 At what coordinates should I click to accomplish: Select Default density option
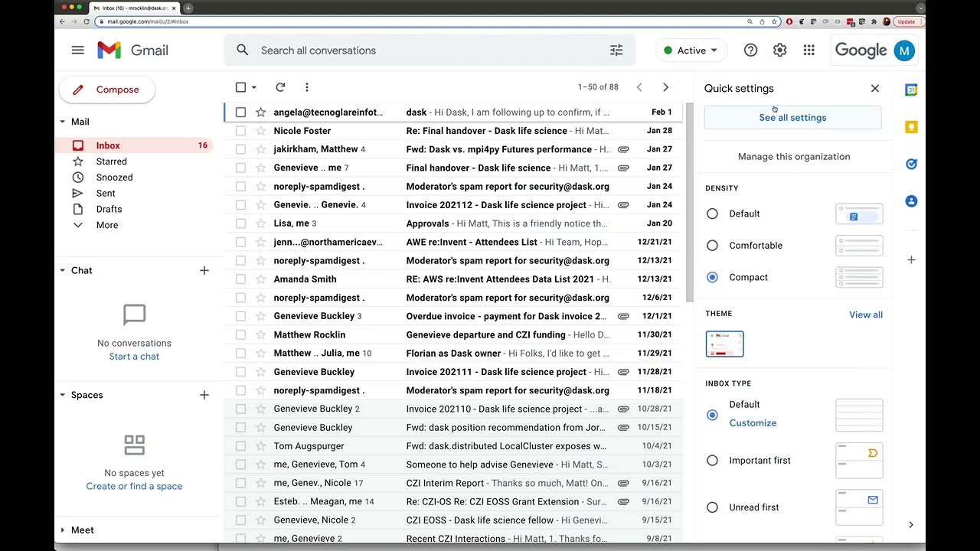tap(712, 214)
